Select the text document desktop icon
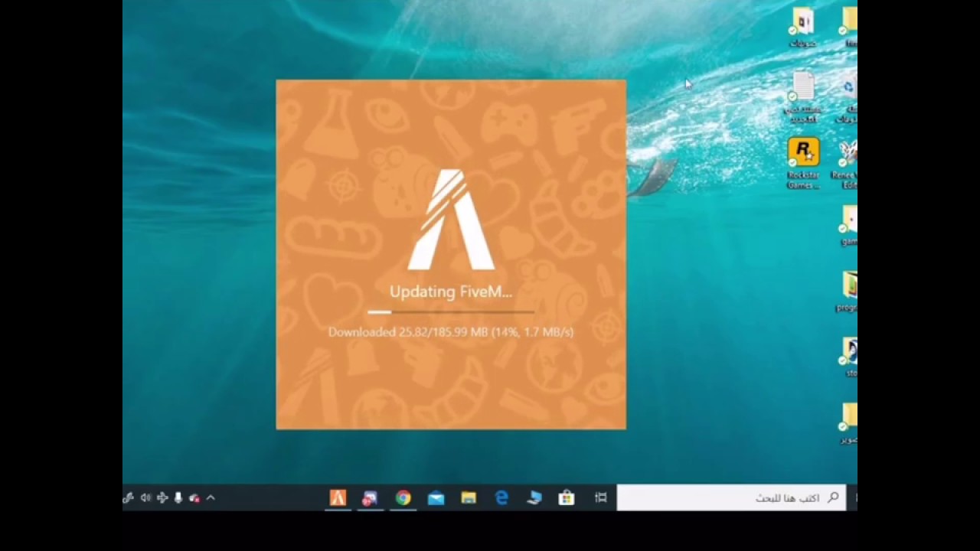 point(803,98)
